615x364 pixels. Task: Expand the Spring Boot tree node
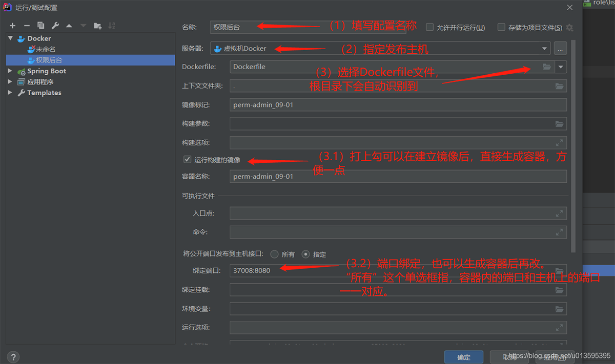tap(9, 71)
